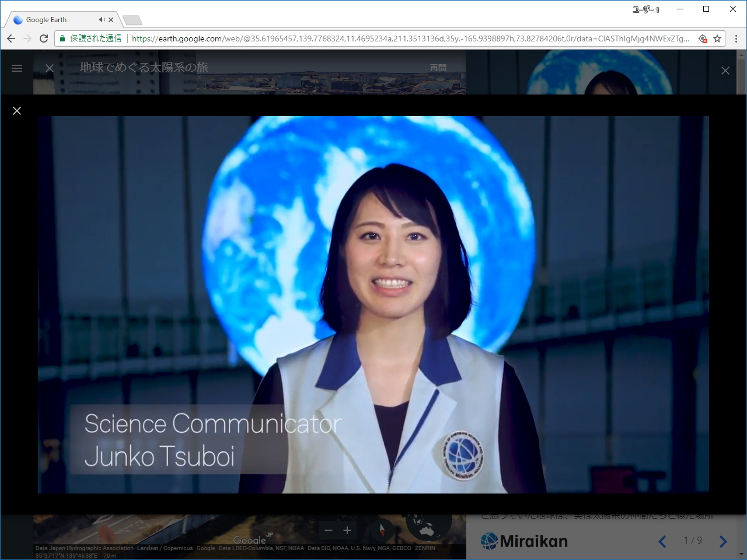The image size is (747, 560).
Task: Close the side info panel
Action: pyautogui.click(x=725, y=71)
